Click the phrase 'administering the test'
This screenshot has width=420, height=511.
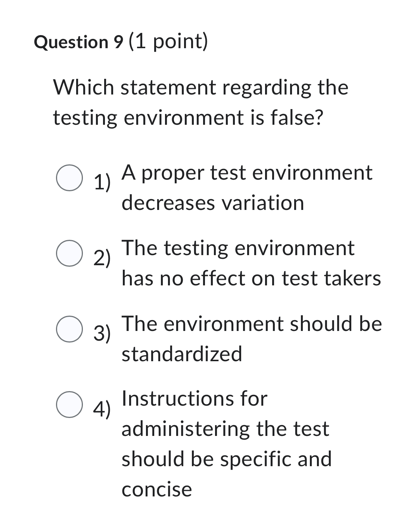(x=225, y=429)
